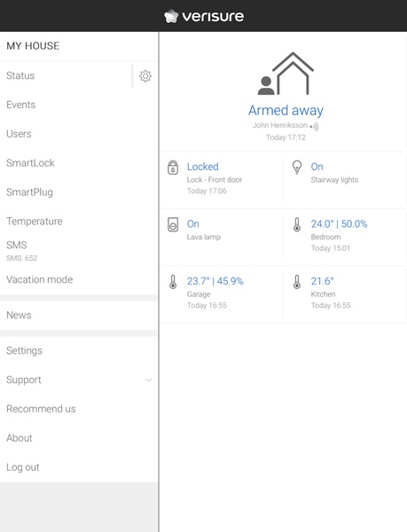Open Garage reading 23.7° | 45.9%
This screenshot has width=407, height=532.
pos(215,281)
